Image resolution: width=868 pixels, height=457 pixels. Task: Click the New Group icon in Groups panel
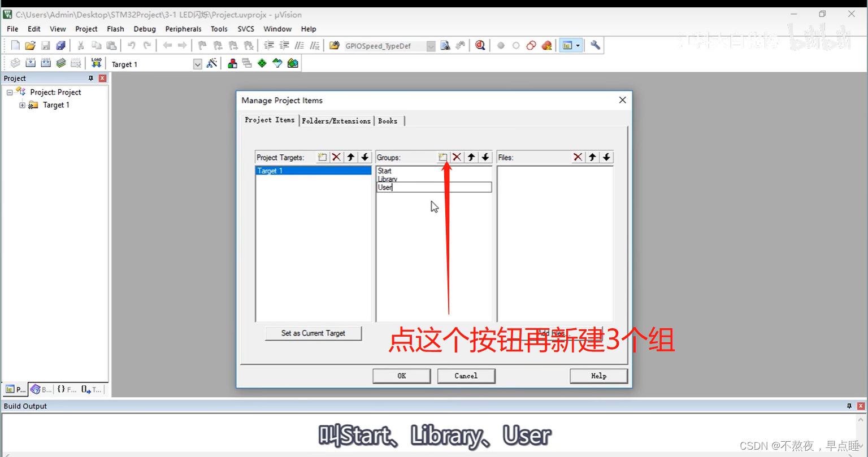pyautogui.click(x=442, y=157)
